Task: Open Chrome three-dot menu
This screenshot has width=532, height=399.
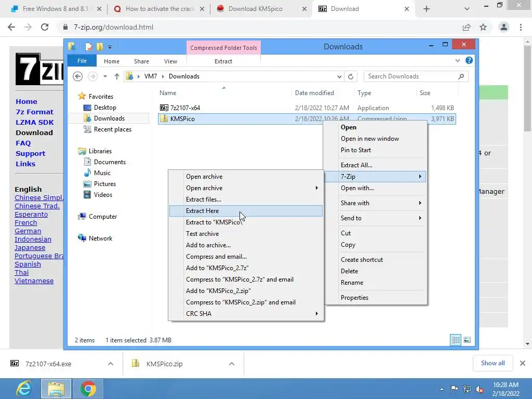Action: pyautogui.click(x=521, y=27)
